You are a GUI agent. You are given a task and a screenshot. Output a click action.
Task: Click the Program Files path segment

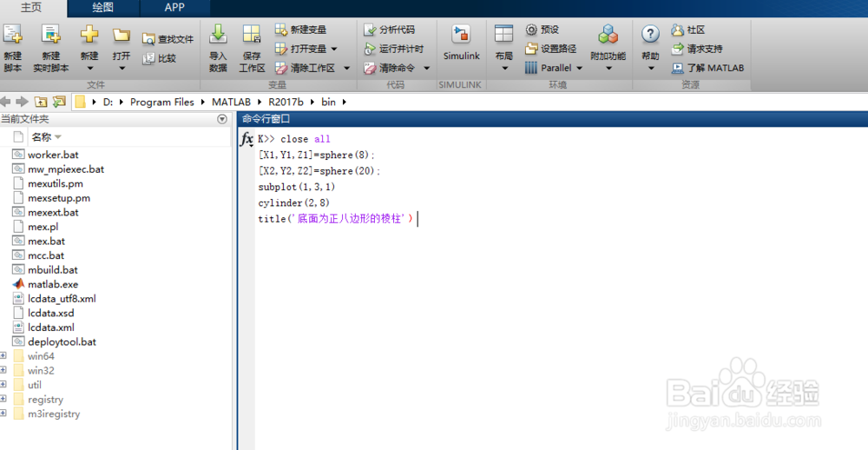click(x=162, y=102)
